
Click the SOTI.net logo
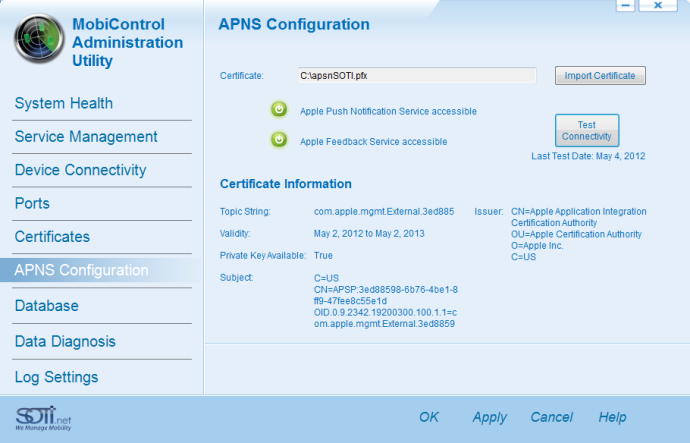tap(43, 418)
